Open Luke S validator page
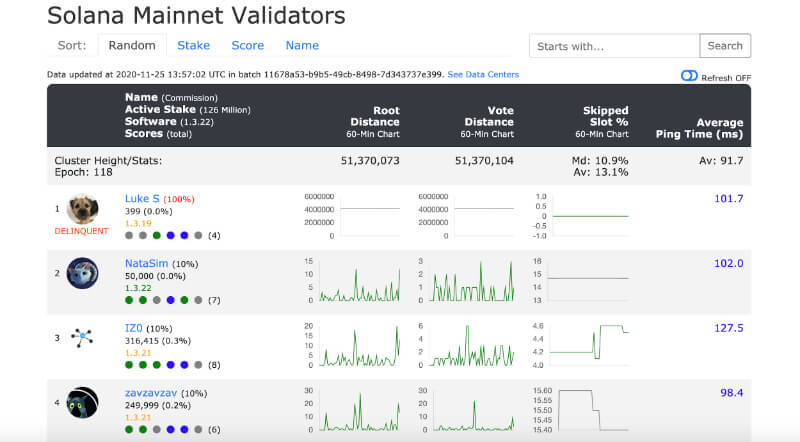800x442 pixels. click(x=141, y=199)
